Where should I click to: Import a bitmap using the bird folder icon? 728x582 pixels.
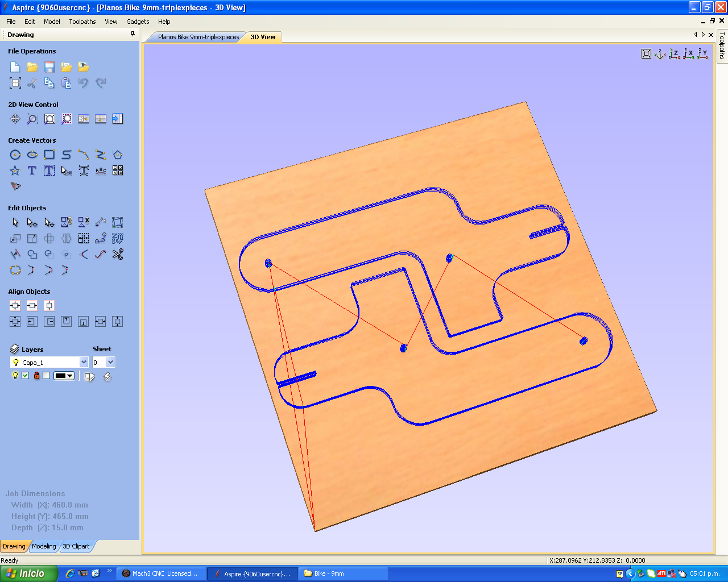click(x=84, y=67)
